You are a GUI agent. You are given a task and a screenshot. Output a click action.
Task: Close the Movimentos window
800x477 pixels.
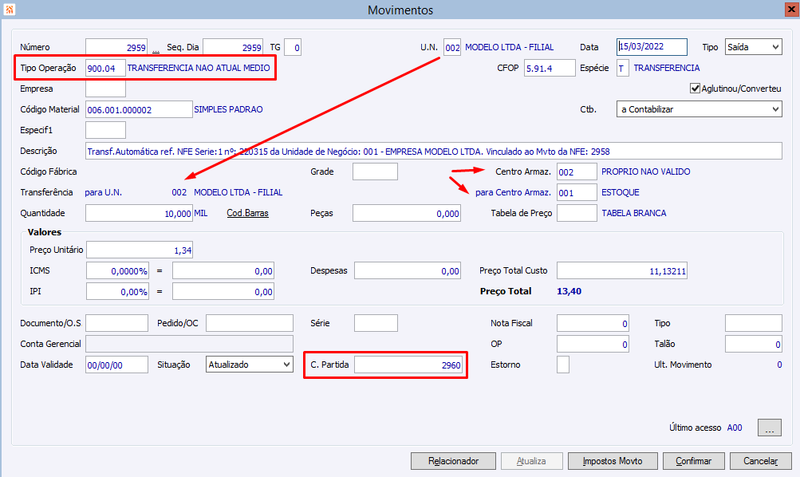coord(791,9)
